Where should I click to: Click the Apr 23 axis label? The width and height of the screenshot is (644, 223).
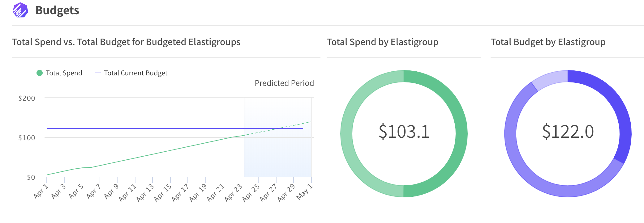tap(234, 193)
